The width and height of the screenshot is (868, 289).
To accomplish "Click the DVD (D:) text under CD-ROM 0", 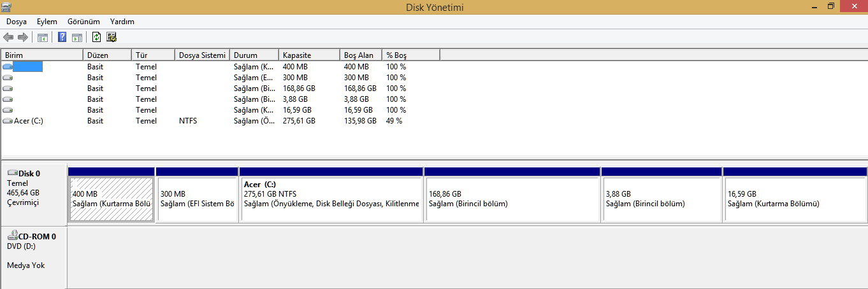I will [22, 246].
